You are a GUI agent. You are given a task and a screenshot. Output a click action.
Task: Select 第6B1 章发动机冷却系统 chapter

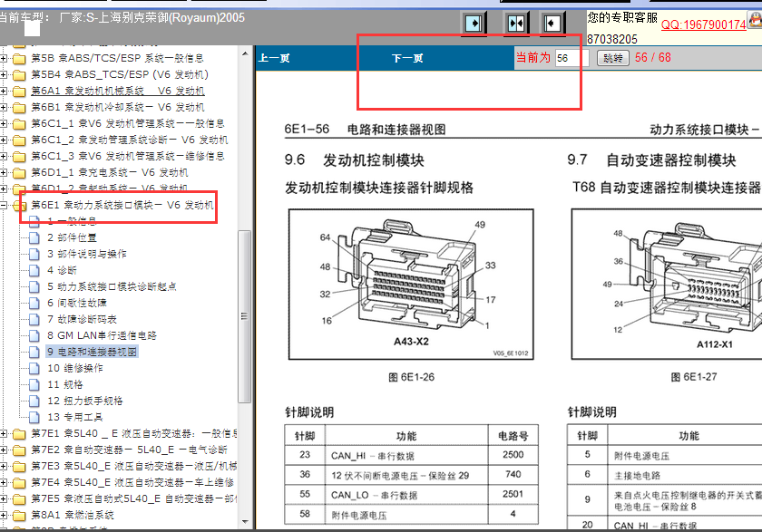point(118,107)
